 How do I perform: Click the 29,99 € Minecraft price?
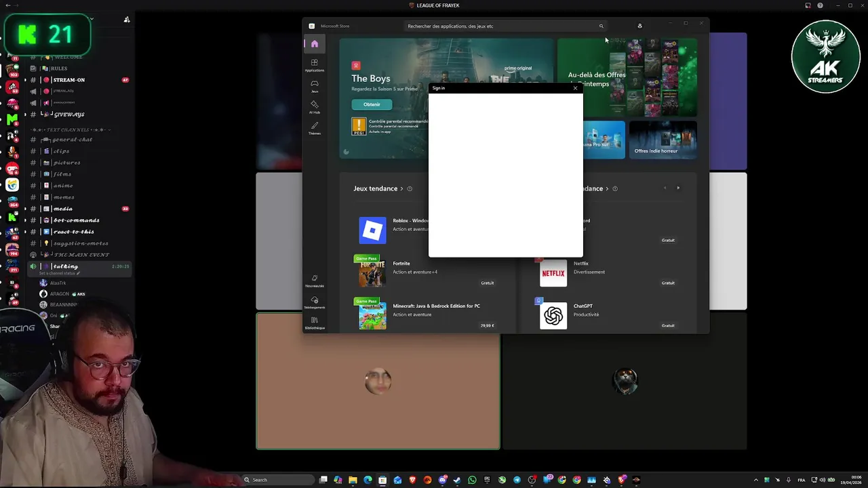coord(487,325)
